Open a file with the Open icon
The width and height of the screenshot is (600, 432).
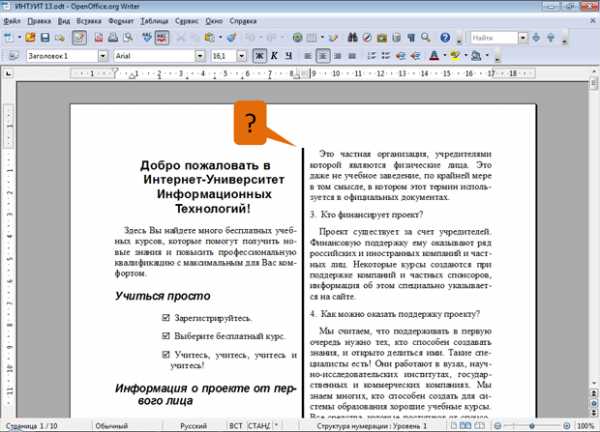[30, 37]
